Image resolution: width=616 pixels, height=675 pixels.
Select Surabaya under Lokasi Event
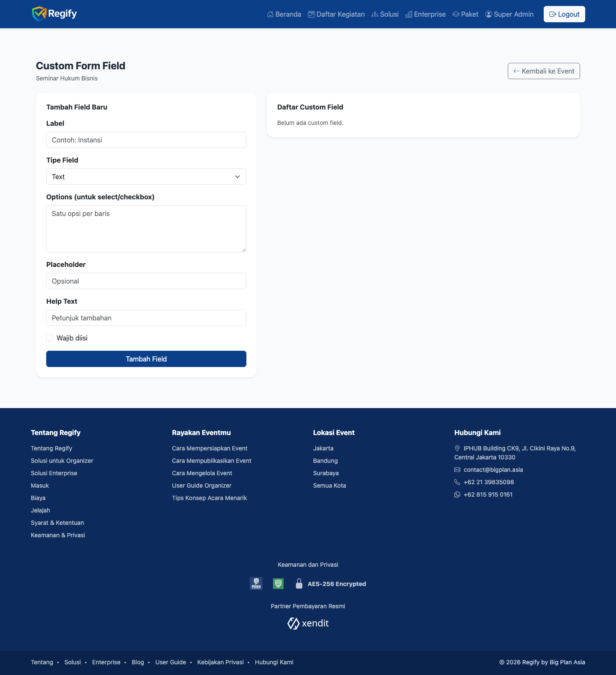pos(326,473)
